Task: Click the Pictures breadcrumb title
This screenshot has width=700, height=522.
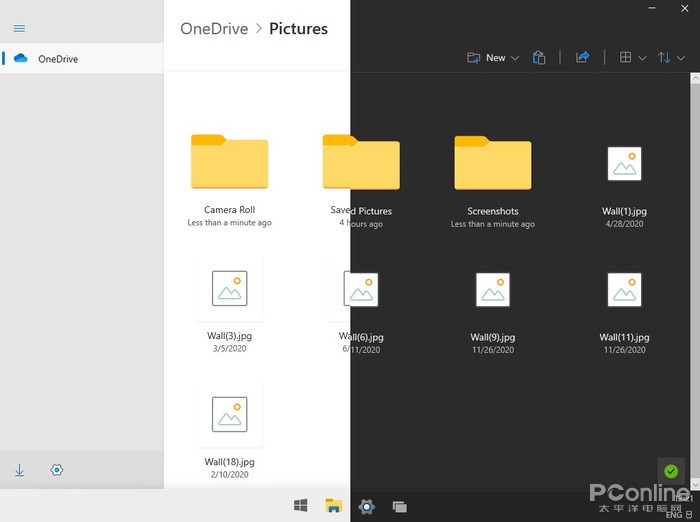Action: tap(298, 28)
